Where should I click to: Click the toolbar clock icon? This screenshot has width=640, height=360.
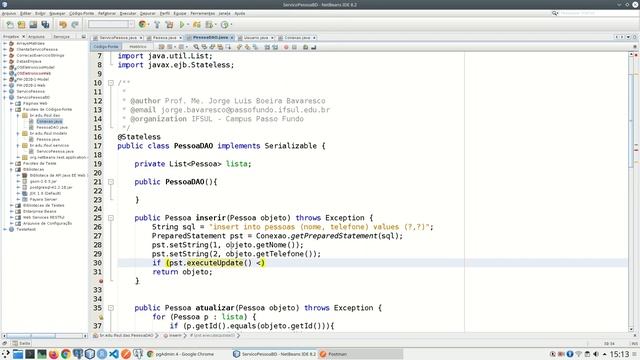pyautogui.click(x=224, y=25)
